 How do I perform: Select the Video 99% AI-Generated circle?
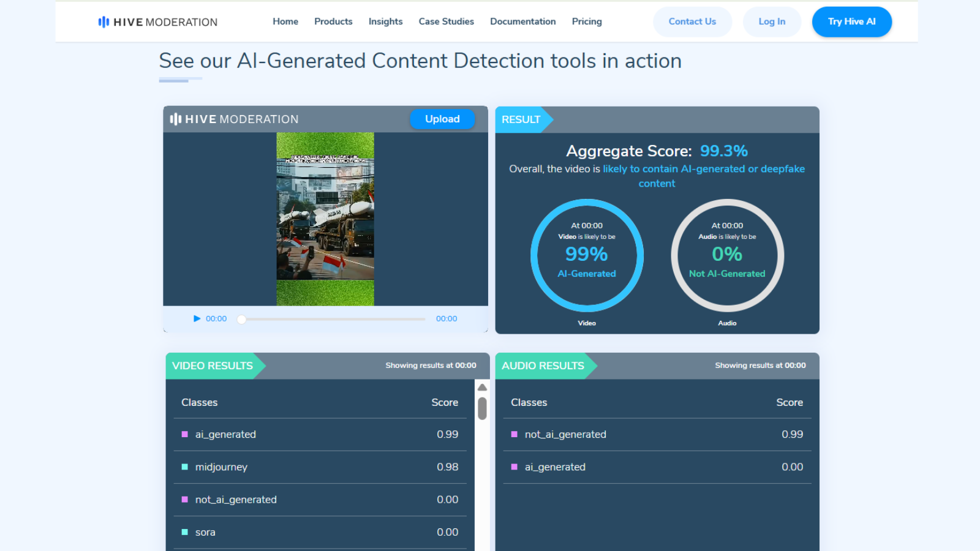pos(587,255)
